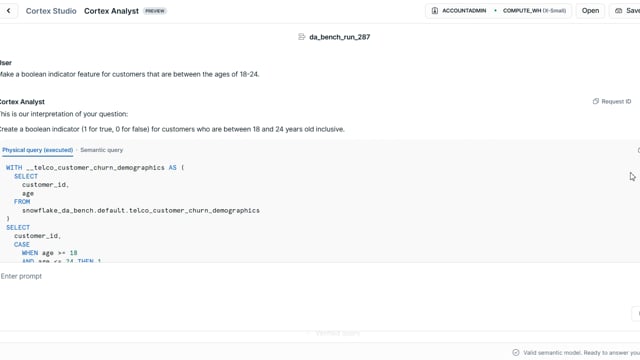This screenshot has height=360, width=640.
Task: Click the Request ID label
Action: pos(616,101)
